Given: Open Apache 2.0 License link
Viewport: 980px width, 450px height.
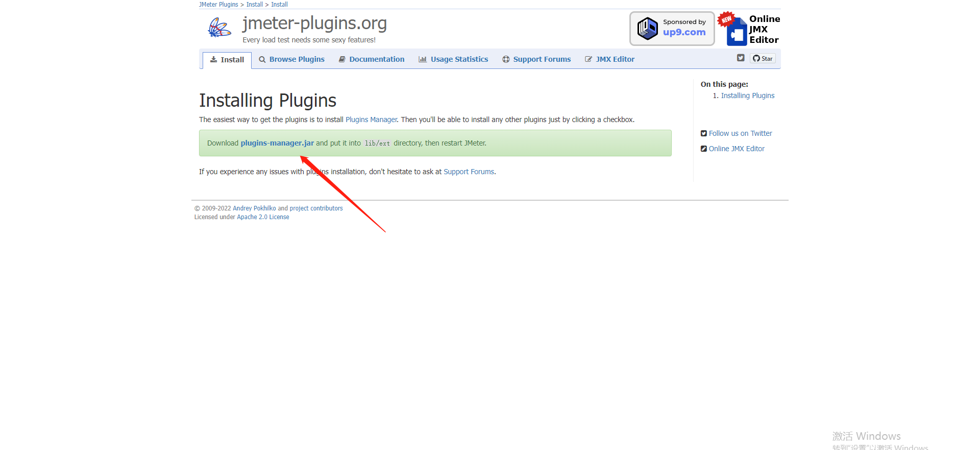Looking at the screenshot, I should 263,217.
